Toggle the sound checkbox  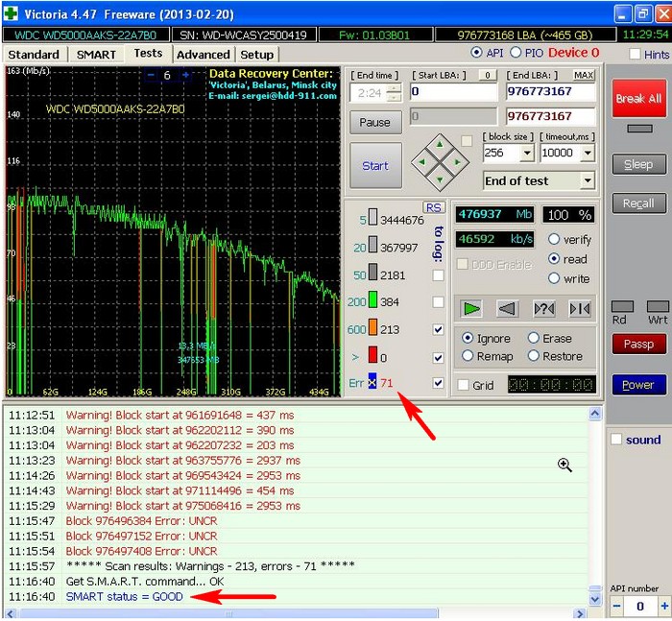616,440
